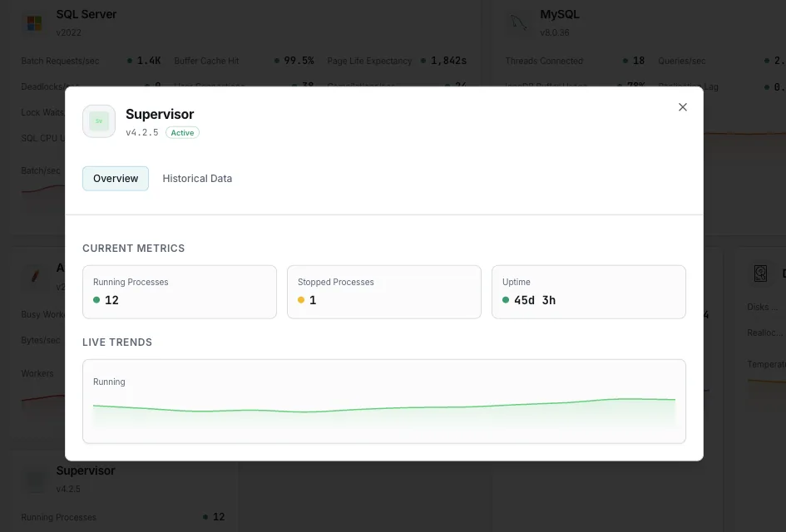Click the v4.2.5 version text in dialog
This screenshot has height=532, width=786.
(142, 133)
